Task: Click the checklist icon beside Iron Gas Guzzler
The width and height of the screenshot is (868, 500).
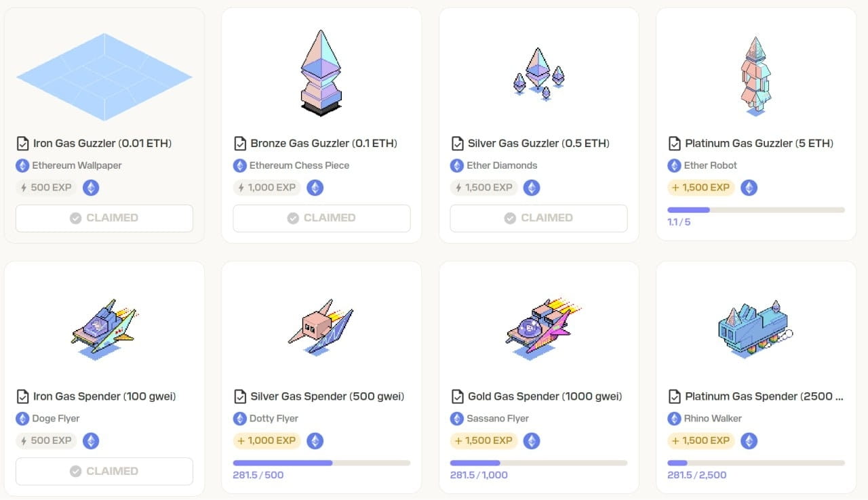Action: 22,144
